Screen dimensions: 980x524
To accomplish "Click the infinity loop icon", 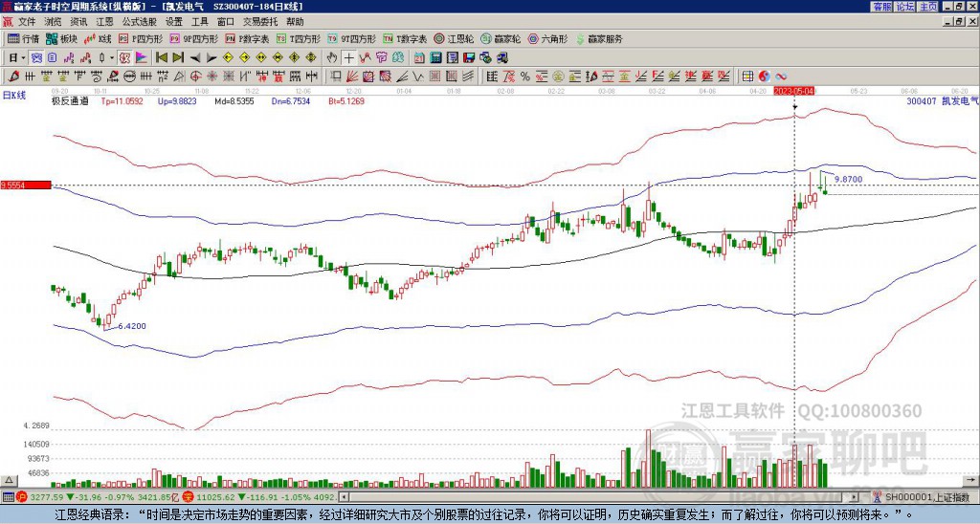I will pyautogui.click(x=781, y=76).
